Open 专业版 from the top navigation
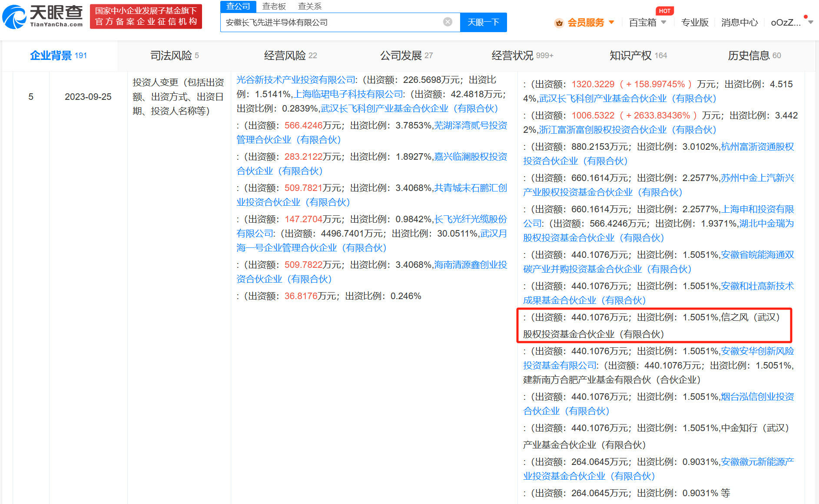Image resolution: width=819 pixels, height=504 pixels. 695,23
